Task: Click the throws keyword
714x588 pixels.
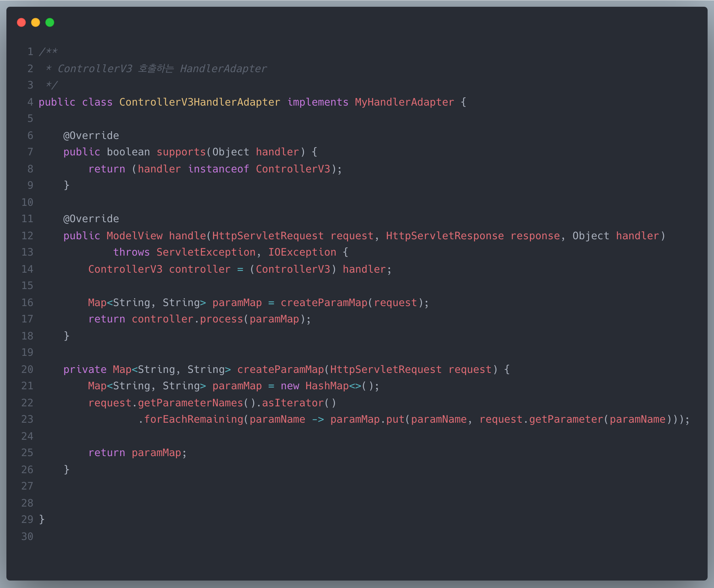Action: [131, 252]
